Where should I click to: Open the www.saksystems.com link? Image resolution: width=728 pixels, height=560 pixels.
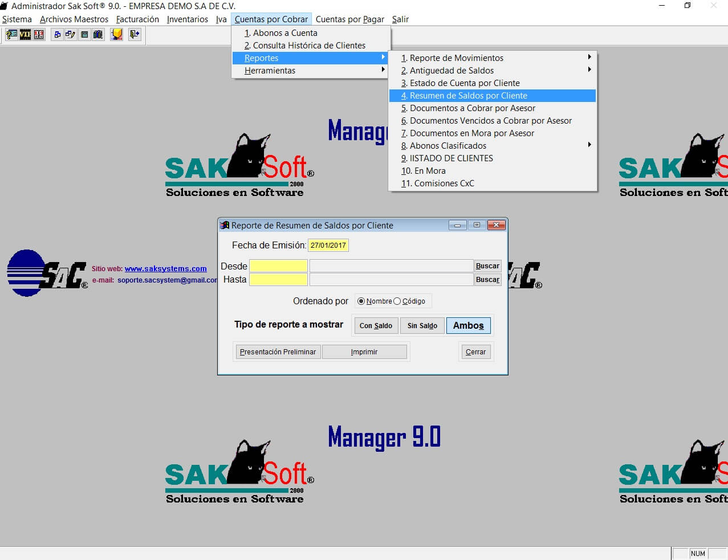[x=166, y=269]
